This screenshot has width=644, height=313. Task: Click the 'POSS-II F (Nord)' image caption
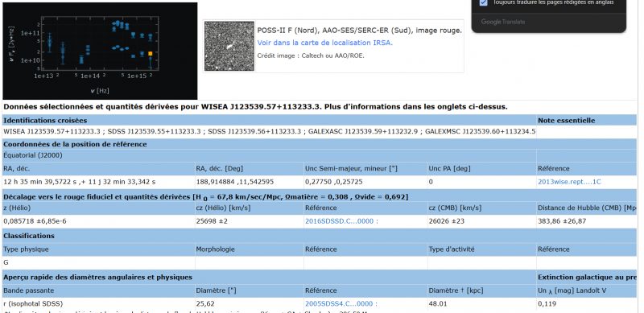point(359,31)
